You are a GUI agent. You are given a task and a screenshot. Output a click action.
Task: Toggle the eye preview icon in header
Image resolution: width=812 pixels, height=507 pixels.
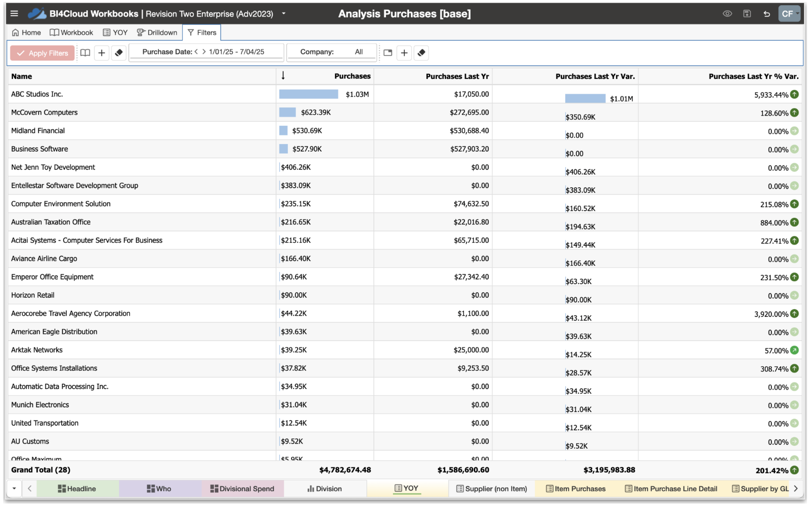pos(727,14)
